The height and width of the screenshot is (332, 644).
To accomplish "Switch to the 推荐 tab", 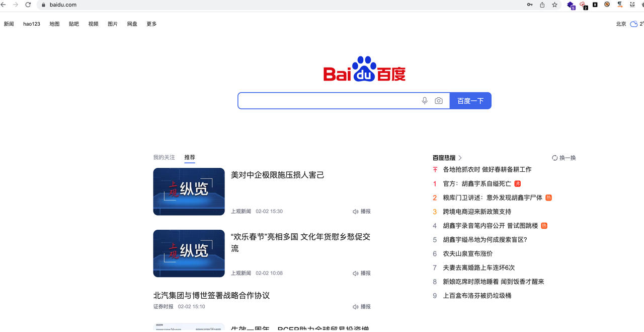I will pos(190,157).
